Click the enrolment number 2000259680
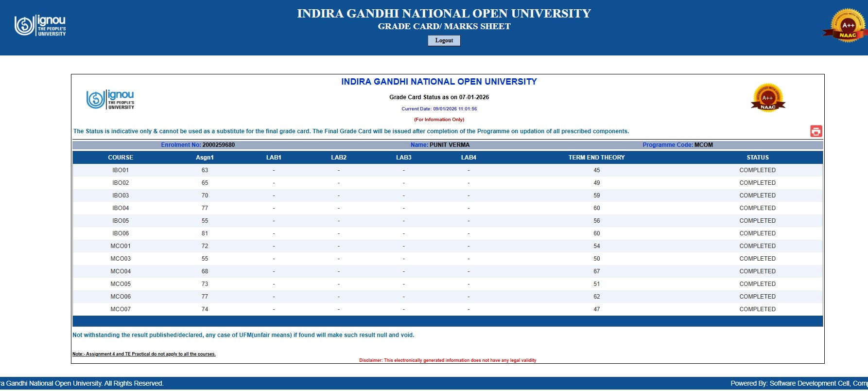This screenshot has height=391, width=868. click(x=219, y=145)
